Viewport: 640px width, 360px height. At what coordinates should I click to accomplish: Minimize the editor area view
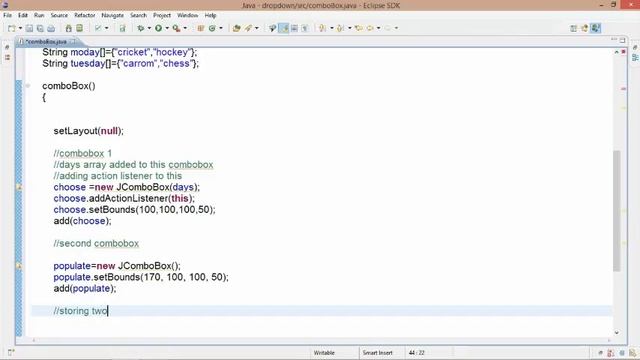click(x=614, y=40)
